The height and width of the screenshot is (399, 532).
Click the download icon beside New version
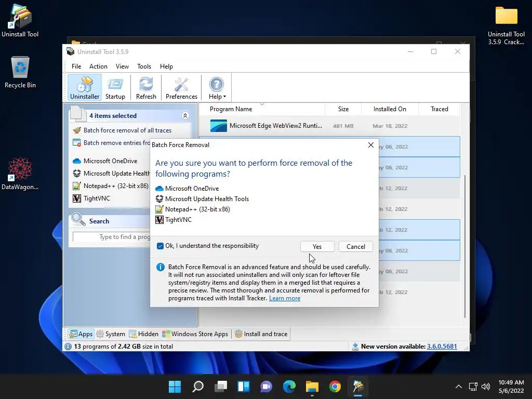355,347
